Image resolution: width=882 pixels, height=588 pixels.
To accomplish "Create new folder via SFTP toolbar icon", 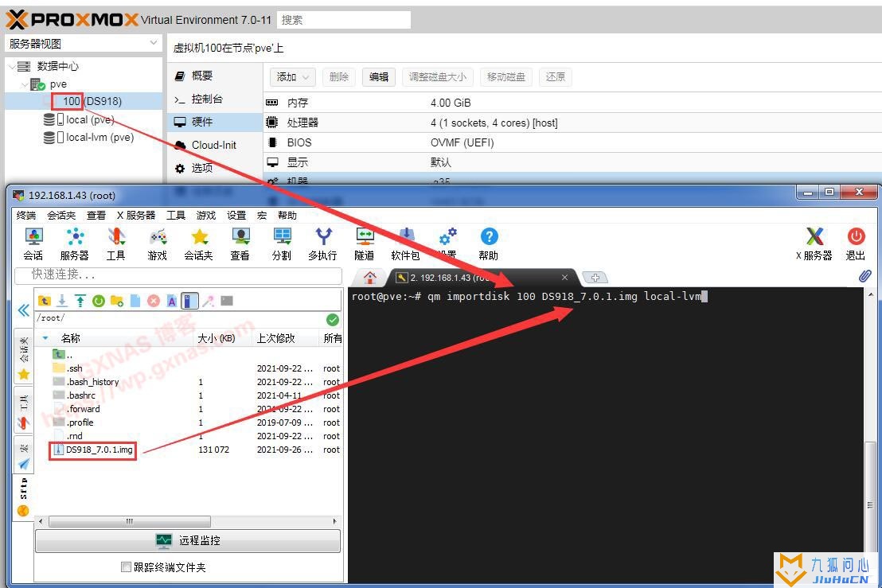I will pyautogui.click(x=117, y=301).
